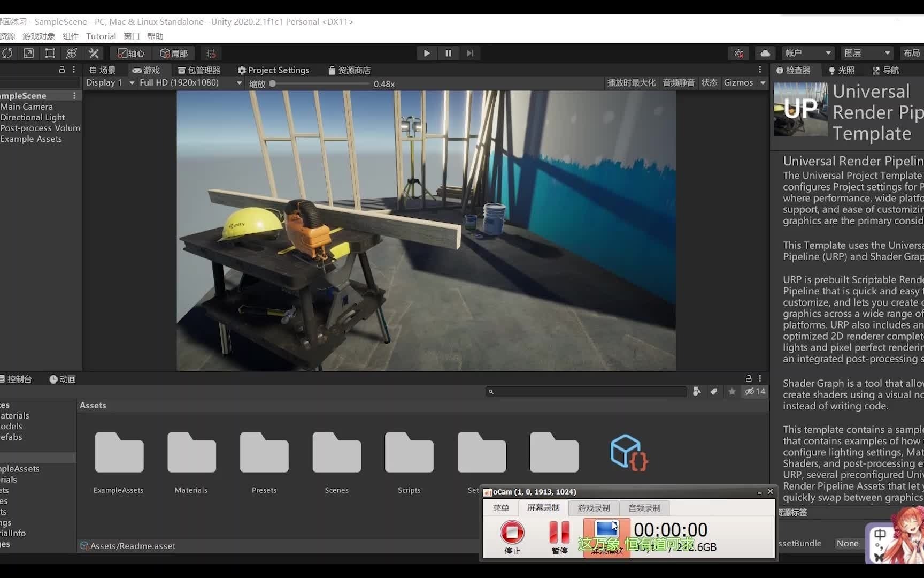The width and height of the screenshot is (924, 578).
Task: Open the GameObject (游戏对象) menu
Action: 38,36
